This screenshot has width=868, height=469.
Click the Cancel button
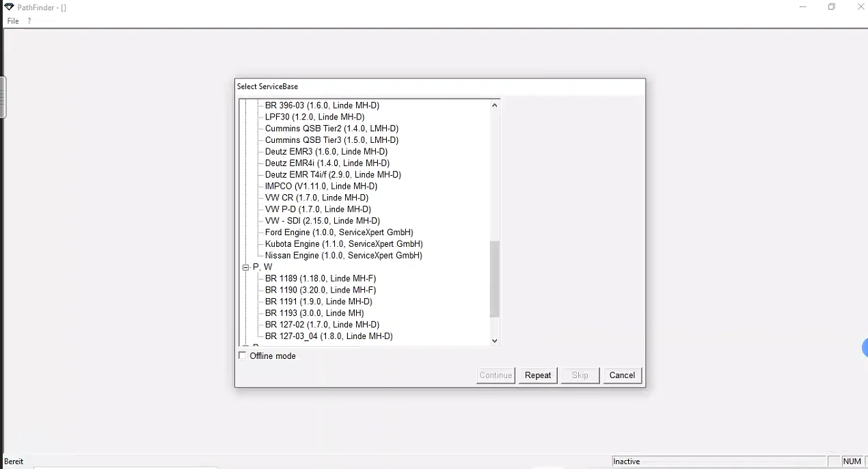(623, 375)
